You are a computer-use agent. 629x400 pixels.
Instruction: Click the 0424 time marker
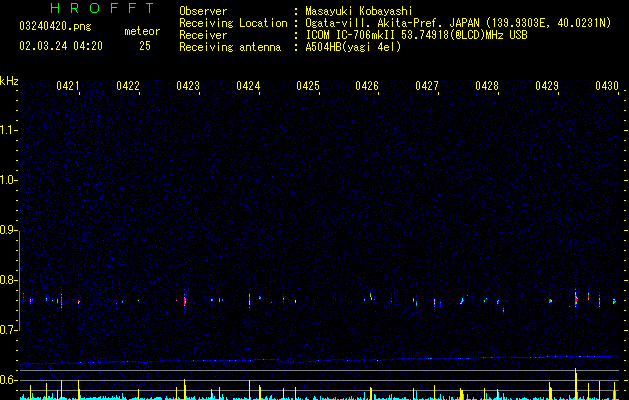(248, 86)
